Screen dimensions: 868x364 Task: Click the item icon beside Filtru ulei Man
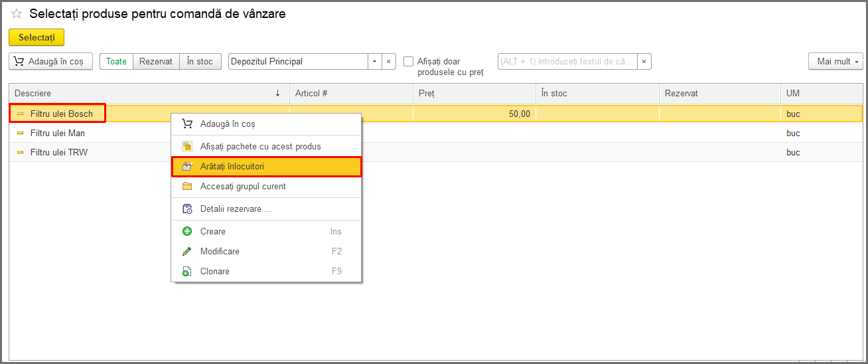[20, 133]
